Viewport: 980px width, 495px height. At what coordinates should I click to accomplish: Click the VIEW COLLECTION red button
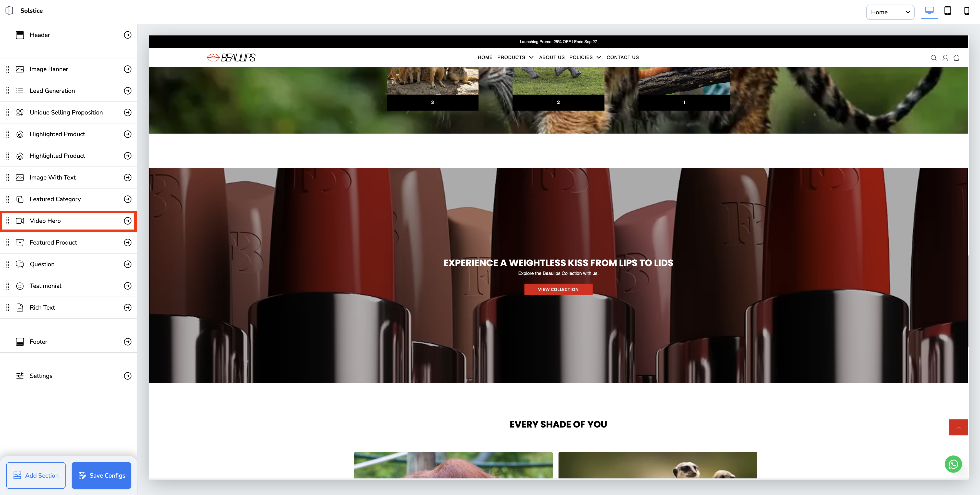click(558, 290)
